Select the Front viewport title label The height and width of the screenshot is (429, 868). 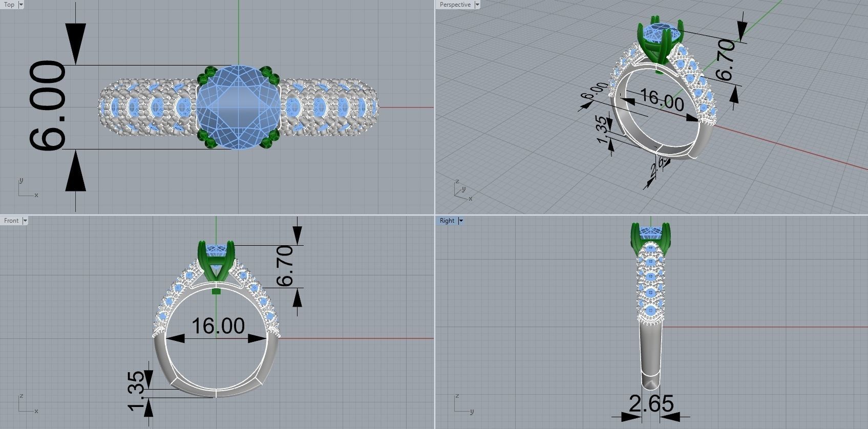11,221
